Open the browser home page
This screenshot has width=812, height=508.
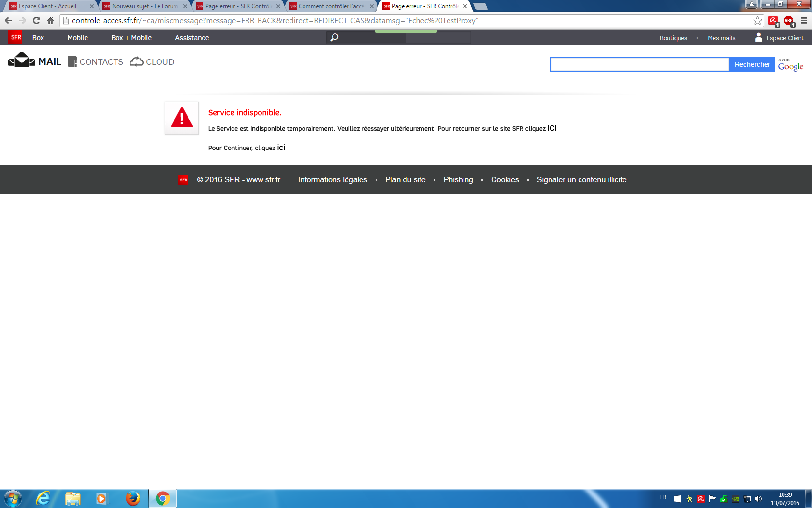50,21
